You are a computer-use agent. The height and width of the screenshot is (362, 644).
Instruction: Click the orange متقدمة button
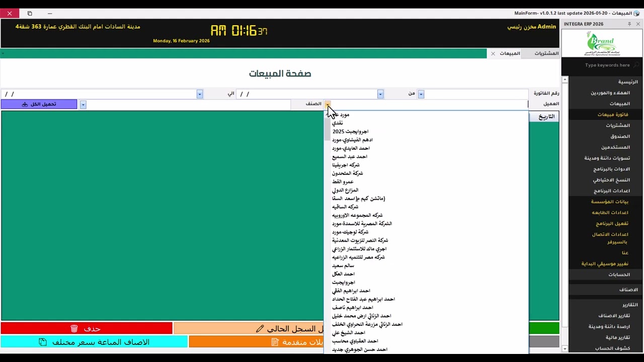click(x=257, y=342)
